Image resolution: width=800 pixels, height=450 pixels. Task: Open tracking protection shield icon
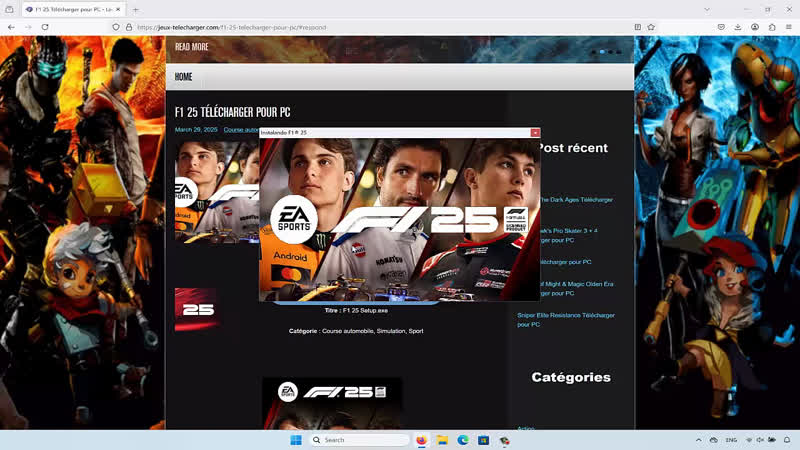116,27
